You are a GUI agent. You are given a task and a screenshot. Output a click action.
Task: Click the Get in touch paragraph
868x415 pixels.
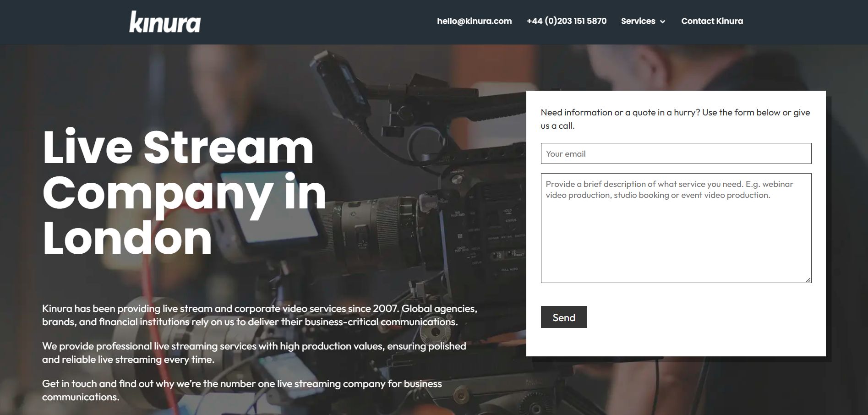pos(242,390)
